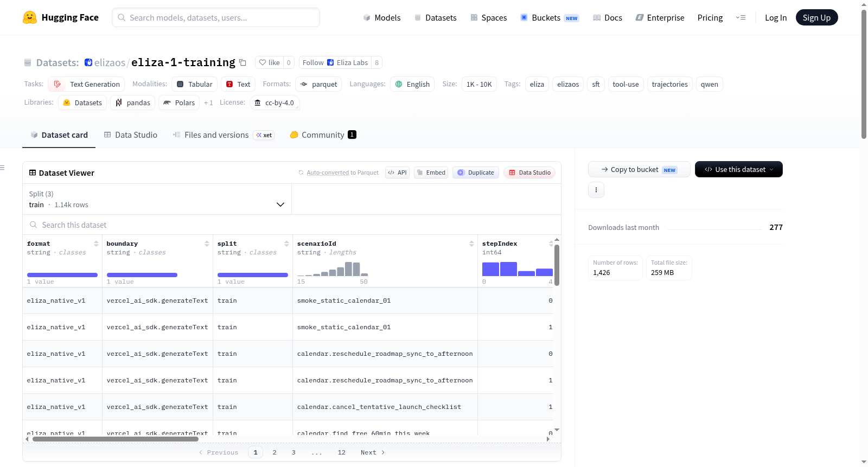Copy dataset name with the copy icon
Screen dimensions: 868x467
[x=242, y=62]
